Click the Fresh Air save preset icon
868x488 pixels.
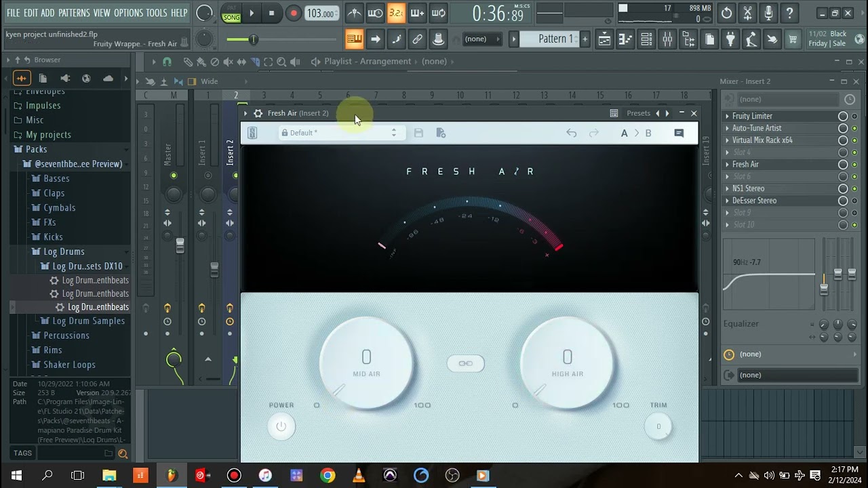click(418, 133)
